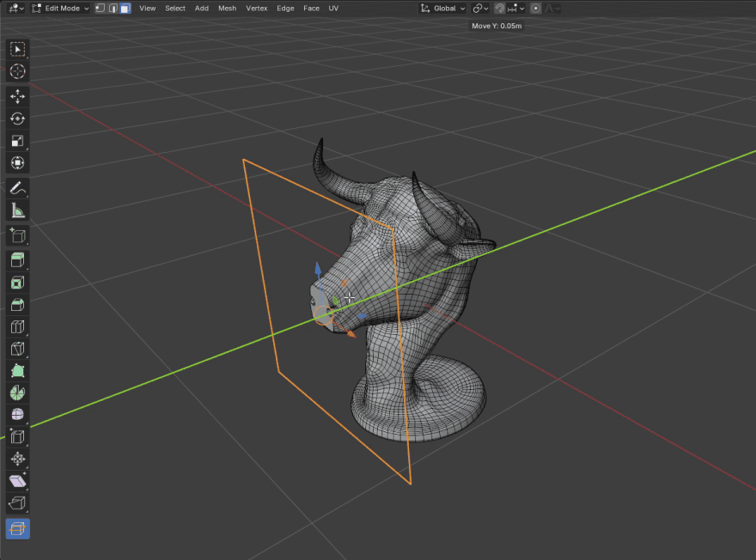Switch to face select mode
This screenshot has height=560, width=756.
click(125, 9)
